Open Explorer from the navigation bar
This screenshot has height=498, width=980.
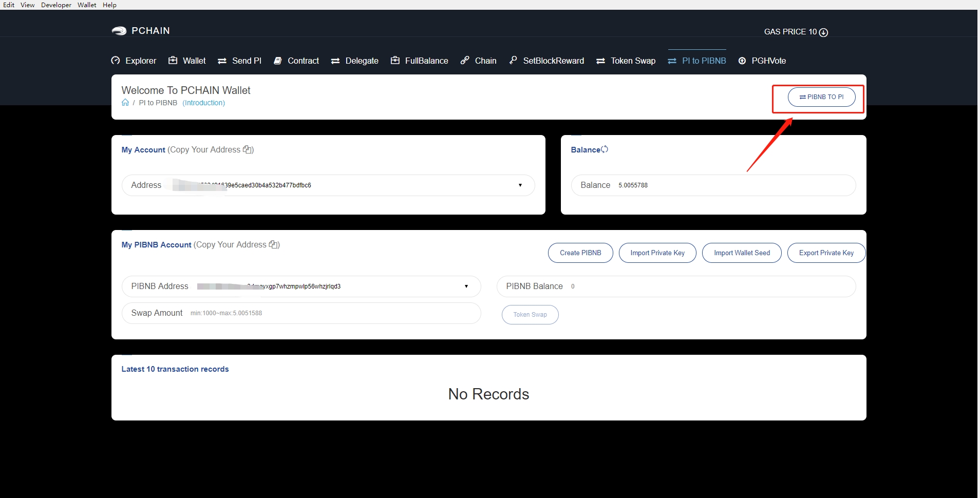(134, 61)
